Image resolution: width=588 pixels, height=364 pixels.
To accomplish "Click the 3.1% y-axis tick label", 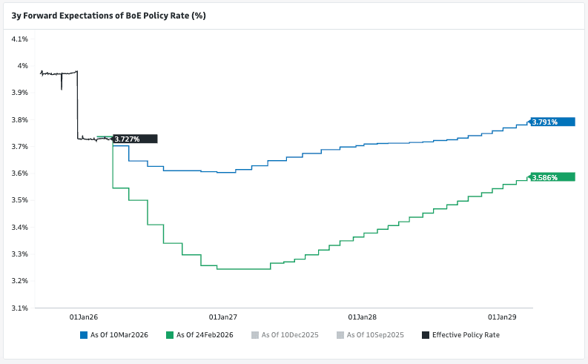I will click(19, 308).
